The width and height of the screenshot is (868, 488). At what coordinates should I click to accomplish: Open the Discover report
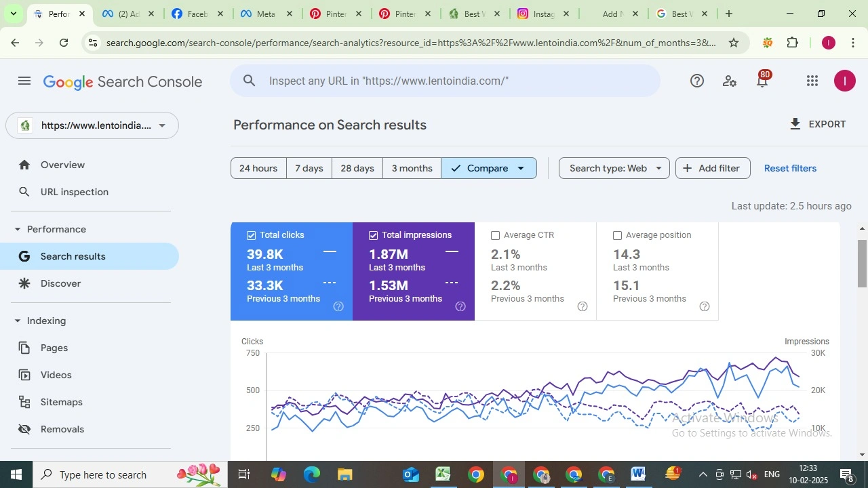(x=60, y=283)
